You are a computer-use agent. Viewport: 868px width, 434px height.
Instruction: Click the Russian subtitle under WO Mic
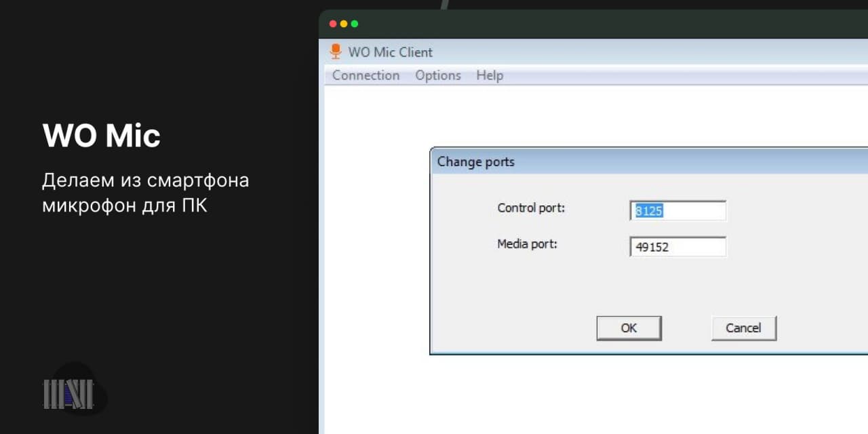pyautogui.click(x=145, y=193)
